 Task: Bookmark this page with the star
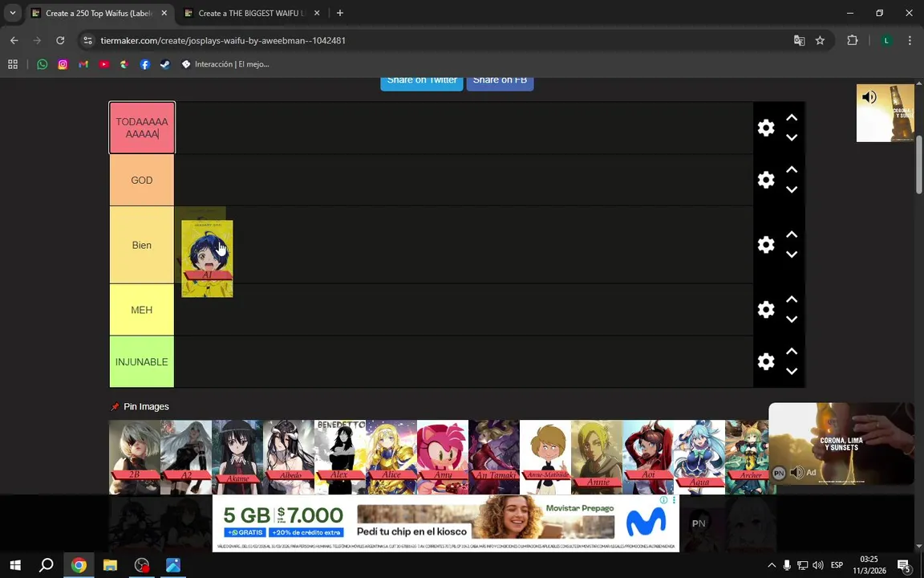pyautogui.click(x=820, y=40)
